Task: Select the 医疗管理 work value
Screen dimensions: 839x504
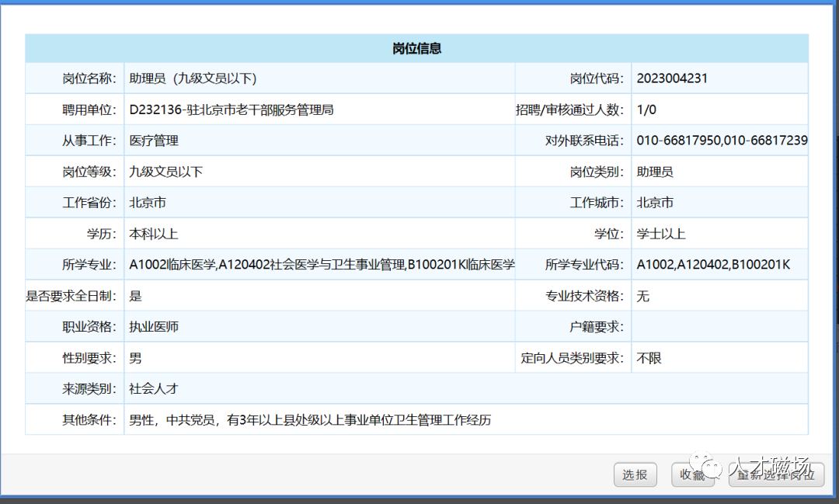Action: point(154,141)
